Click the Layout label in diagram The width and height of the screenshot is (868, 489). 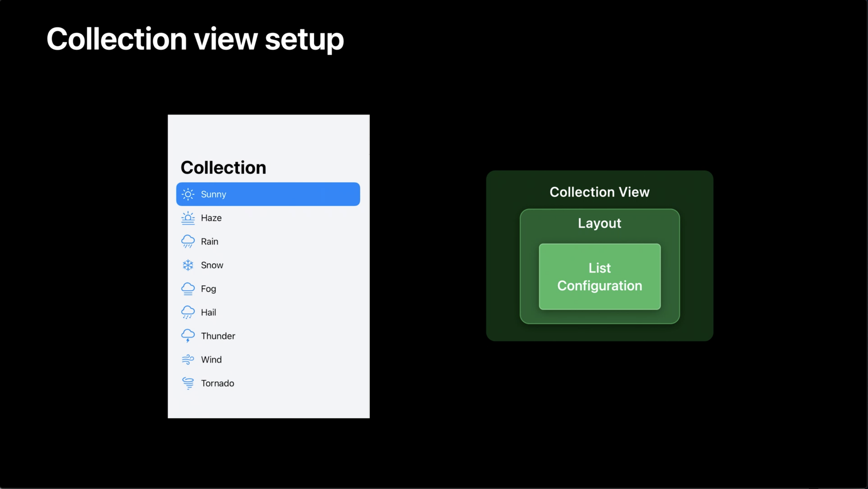coord(599,224)
